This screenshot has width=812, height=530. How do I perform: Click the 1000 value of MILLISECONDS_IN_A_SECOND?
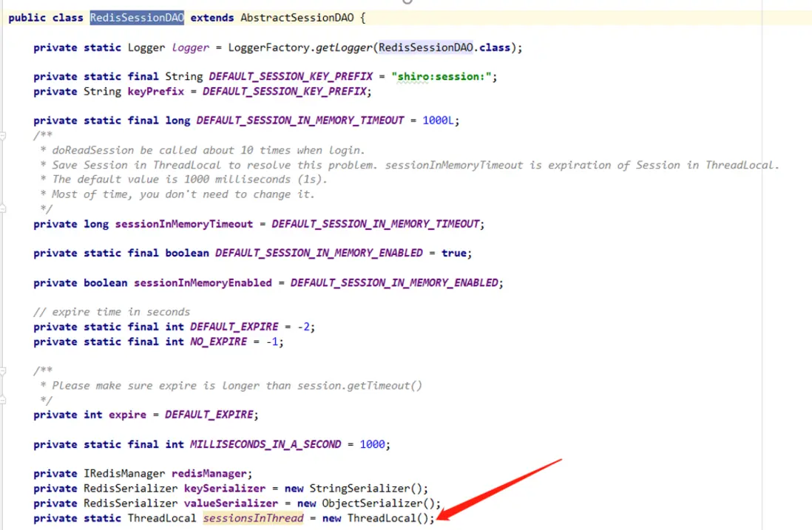pos(372,444)
